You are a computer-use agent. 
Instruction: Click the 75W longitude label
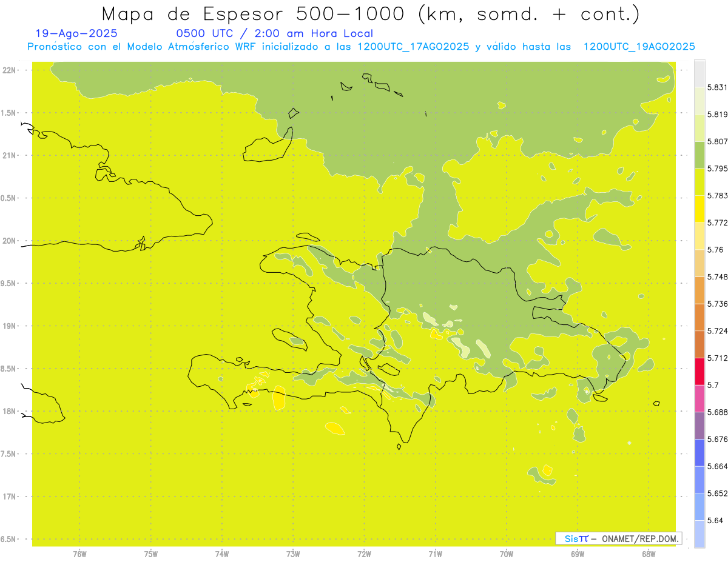151,554
